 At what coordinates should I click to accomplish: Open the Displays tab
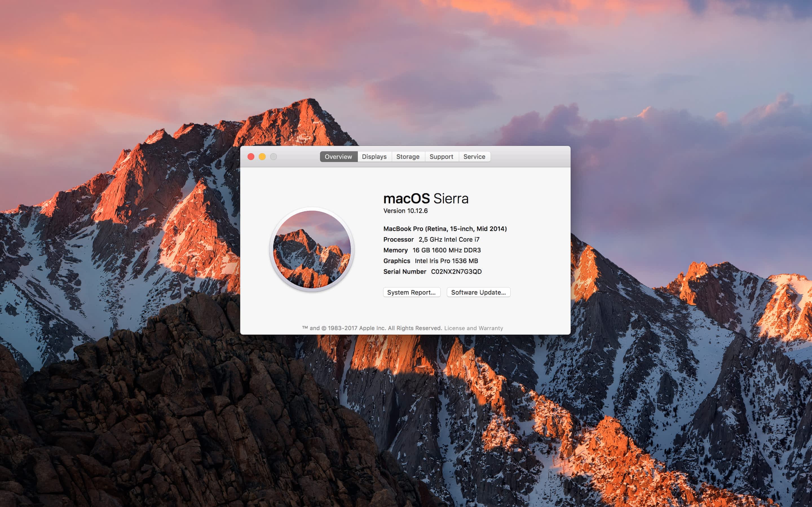coord(374,157)
